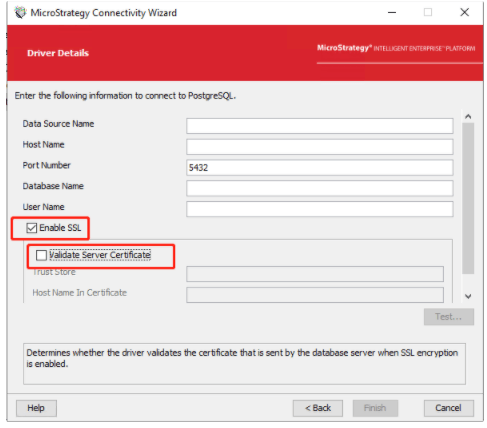
Task: Cancel the Connectivity Wizard
Action: point(449,408)
